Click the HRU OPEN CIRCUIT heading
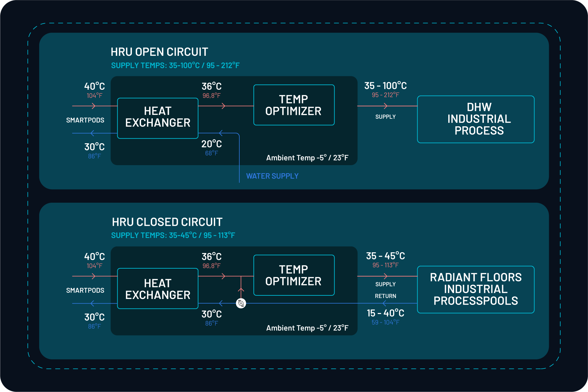 (x=159, y=52)
